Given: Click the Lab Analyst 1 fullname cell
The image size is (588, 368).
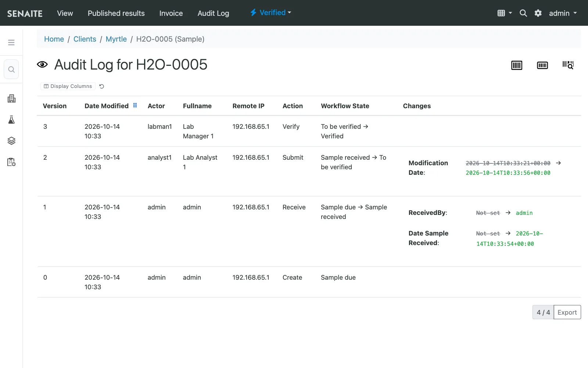Looking at the screenshot, I should pyautogui.click(x=200, y=162).
